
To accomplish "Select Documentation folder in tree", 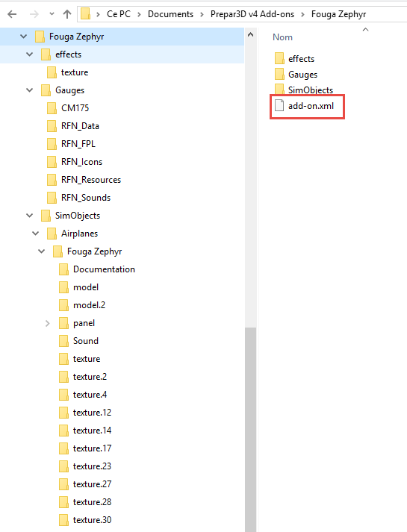I will [x=104, y=269].
